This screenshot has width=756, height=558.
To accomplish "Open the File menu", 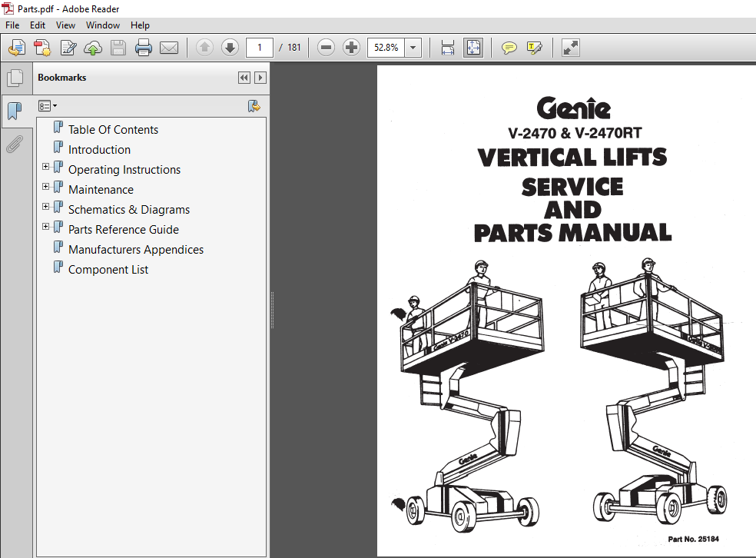I will click(12, 25).
